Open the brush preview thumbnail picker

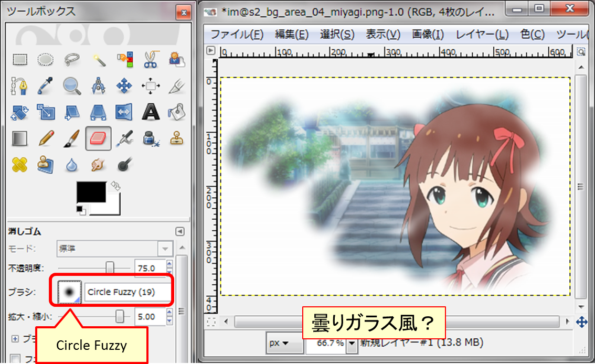pos(69,292)
